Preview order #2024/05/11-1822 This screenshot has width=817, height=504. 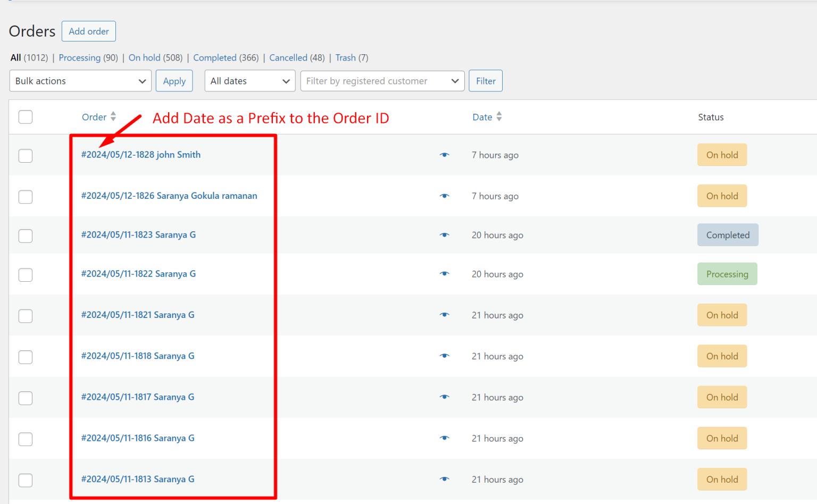pos(445,274)
